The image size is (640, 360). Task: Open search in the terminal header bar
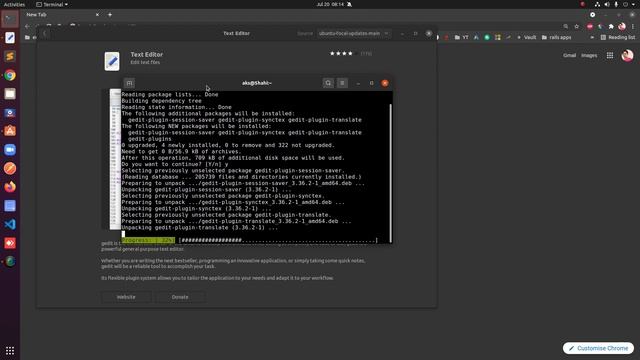[x=328, y=83]
